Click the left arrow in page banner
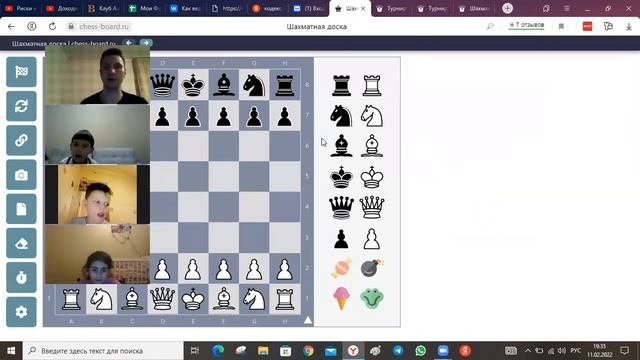Screen dimensions: 640x360 pos(129,42)
